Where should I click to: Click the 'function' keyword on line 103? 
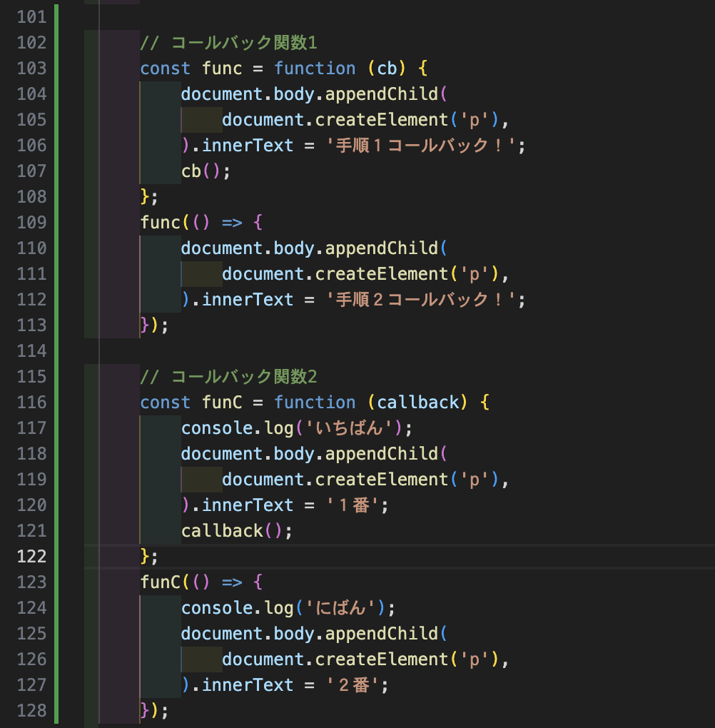pyautogui.click(x=315, y=69)
